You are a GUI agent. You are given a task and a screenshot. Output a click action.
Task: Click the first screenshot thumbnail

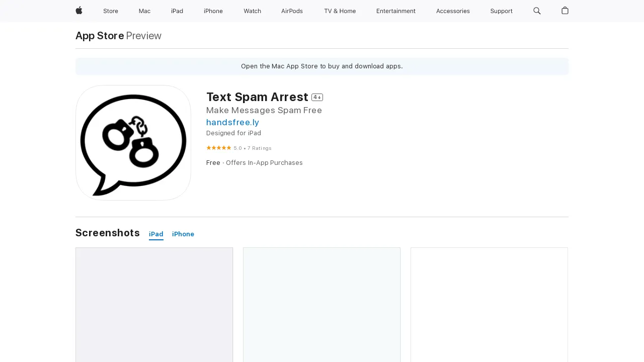[x=154, y=305]
